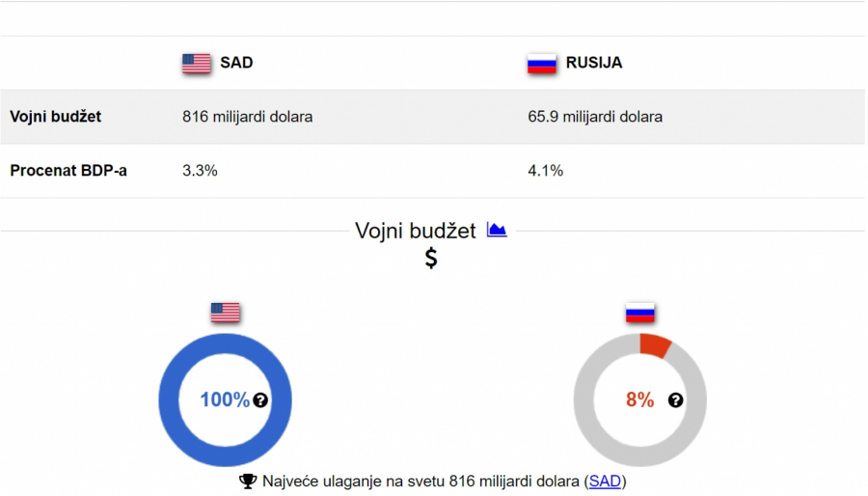Screen dimensions: 868x496
Task: Click the USA flag above the blue donut
Action: click(226, 313)
